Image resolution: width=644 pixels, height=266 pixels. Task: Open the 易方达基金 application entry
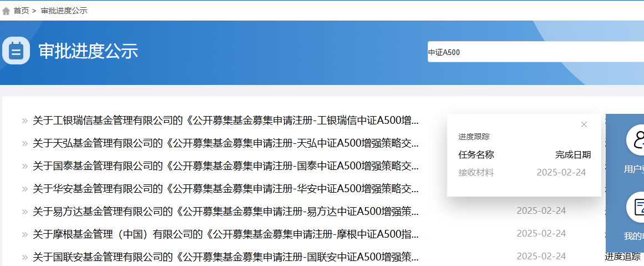(226, 212)
